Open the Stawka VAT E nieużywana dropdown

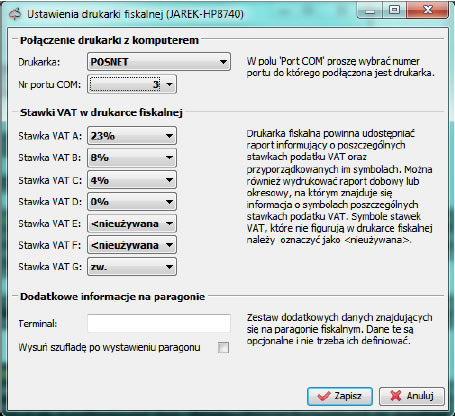point(132,223)
